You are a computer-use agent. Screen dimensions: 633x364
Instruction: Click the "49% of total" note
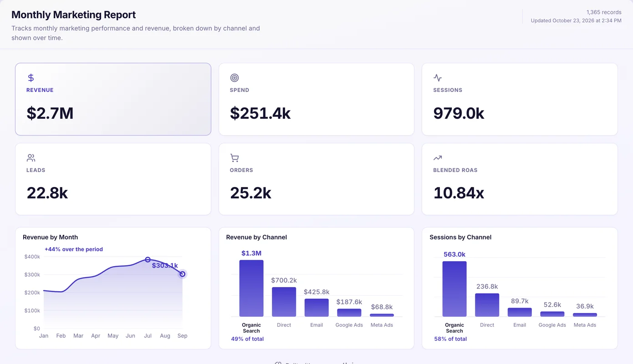247,339
